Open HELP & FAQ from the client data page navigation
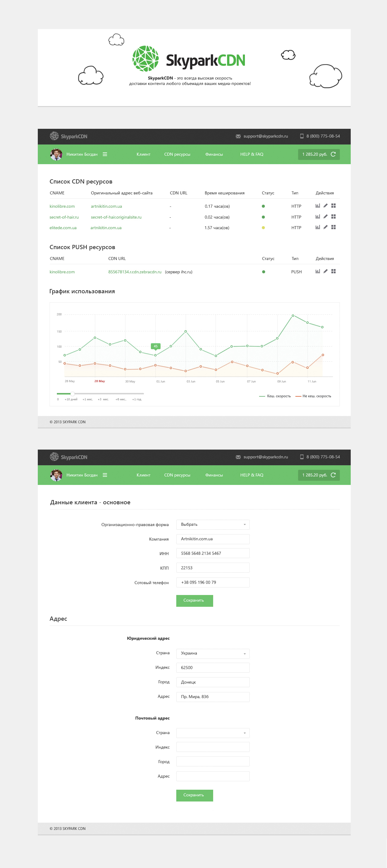 click(252, 475)
